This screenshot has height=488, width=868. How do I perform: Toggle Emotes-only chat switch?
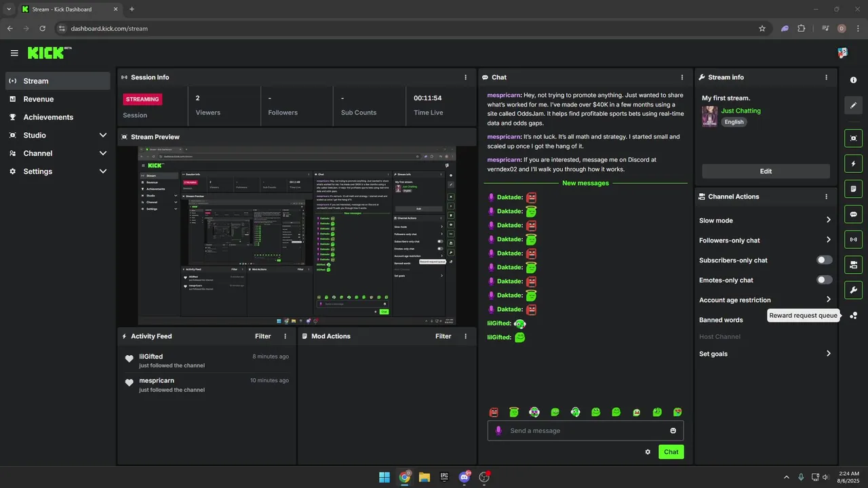pyautogui.click(x=824, y=280)
